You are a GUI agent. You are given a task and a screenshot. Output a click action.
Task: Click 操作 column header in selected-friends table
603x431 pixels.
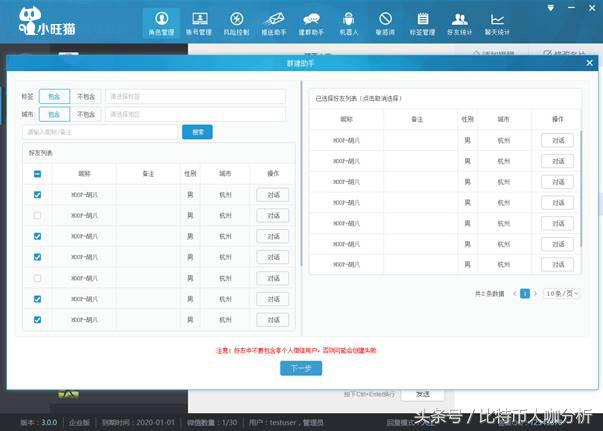click(x=558, y=120)
